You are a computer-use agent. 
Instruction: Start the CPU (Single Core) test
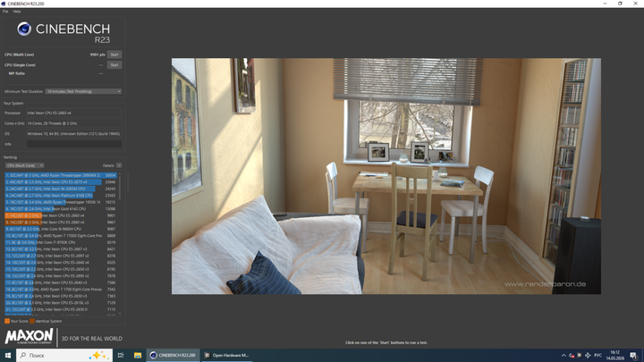(x=114, y=65)
